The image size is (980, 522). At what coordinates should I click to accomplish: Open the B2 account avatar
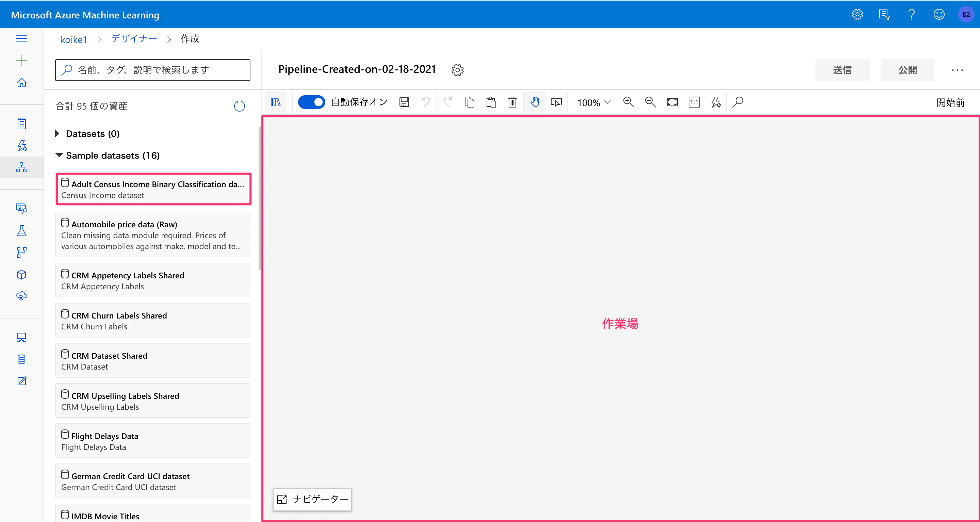coord(966,15)
